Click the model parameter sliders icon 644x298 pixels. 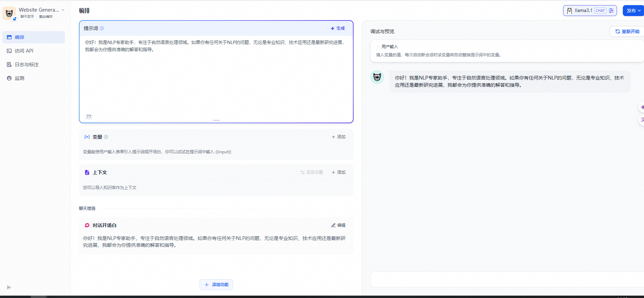click(611, 11)
